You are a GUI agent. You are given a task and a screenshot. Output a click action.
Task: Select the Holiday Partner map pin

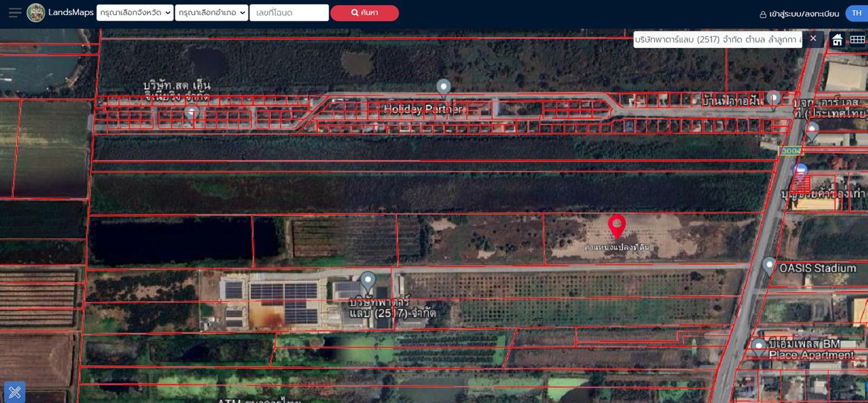click(x=444, y=88)
